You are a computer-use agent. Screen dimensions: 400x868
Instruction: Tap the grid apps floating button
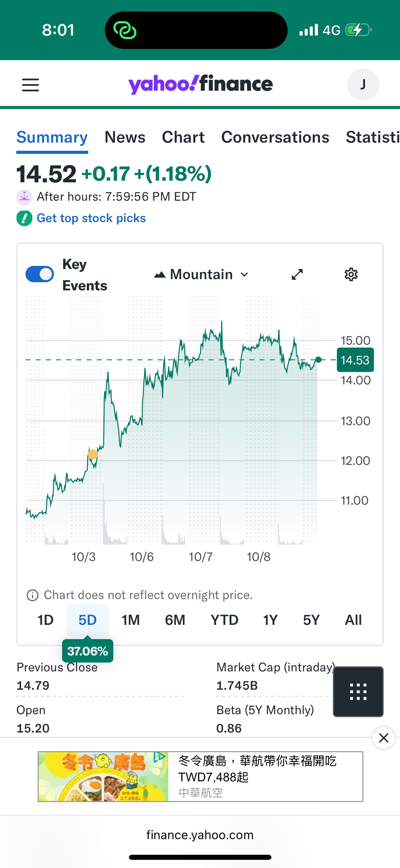click(358, 691)
